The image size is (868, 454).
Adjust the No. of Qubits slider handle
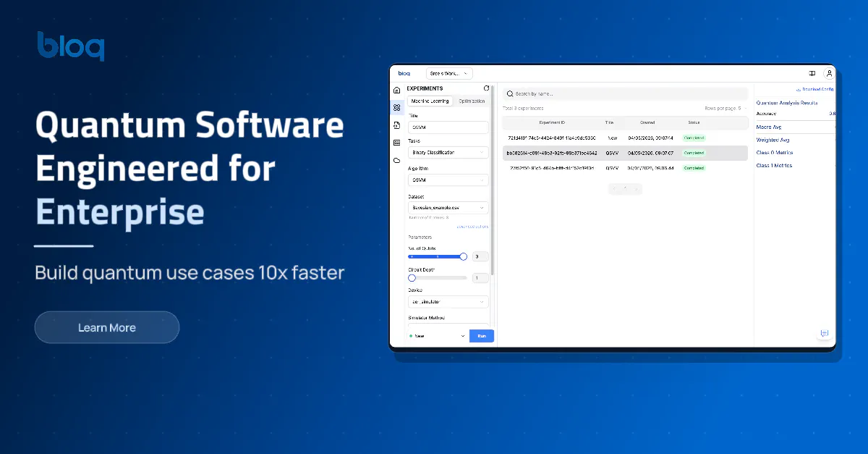tap(464, 256)
